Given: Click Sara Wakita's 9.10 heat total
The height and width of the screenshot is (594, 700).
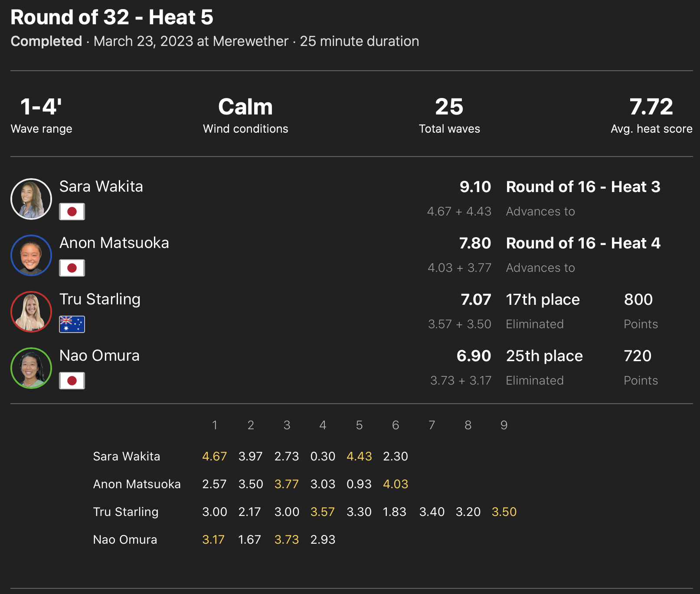Looking at the screenshot, I should (x=475, y=187).
